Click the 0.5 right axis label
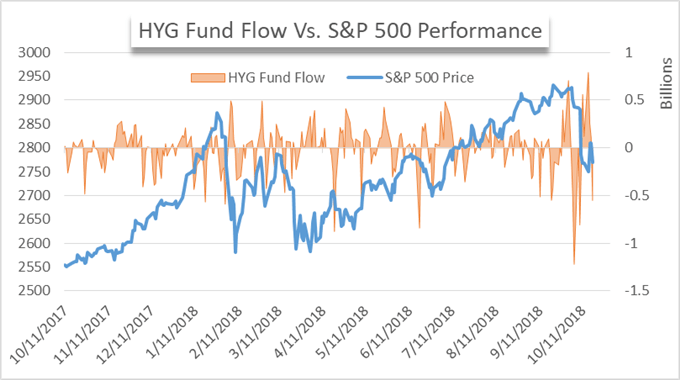 coord(635,100)
